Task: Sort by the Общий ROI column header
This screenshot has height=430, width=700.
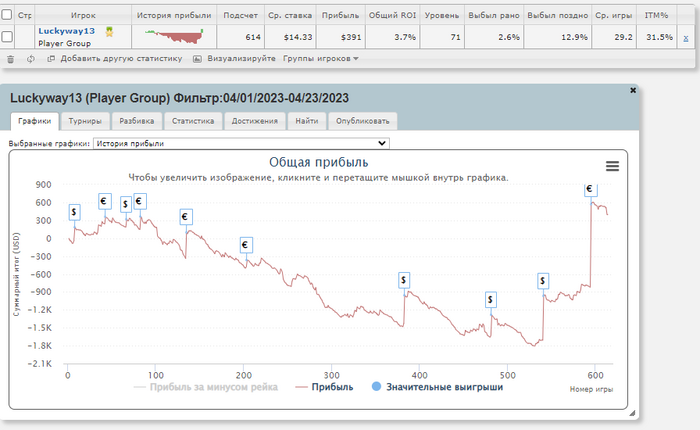Action: (392, 15)
